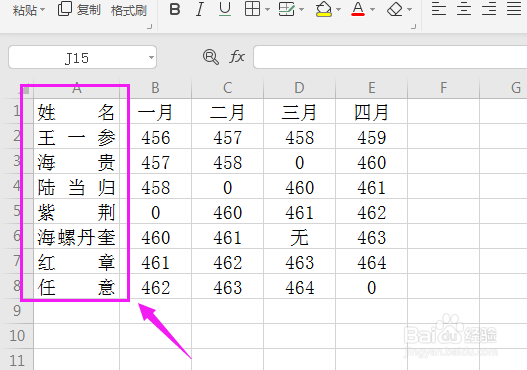
Task: Open font color dropdown arrow
Action: pos(372,9)
